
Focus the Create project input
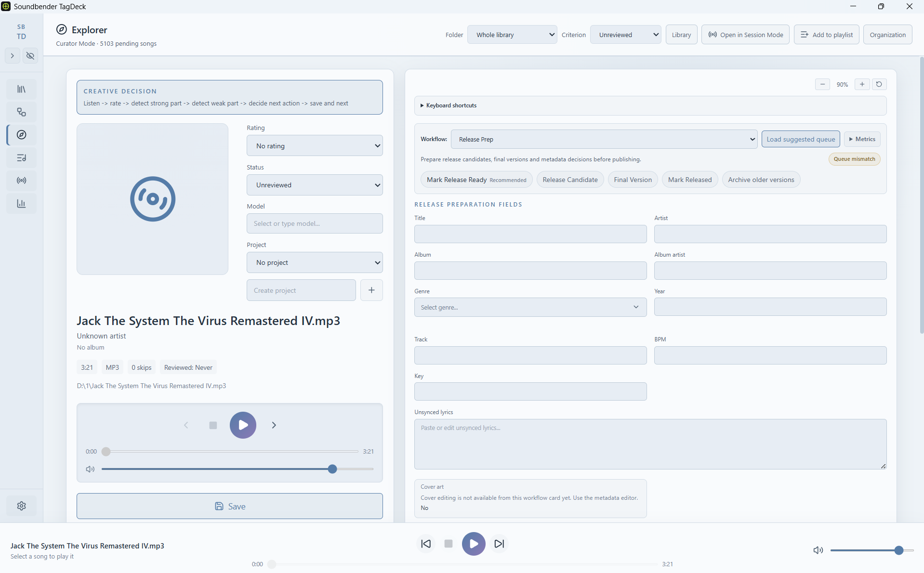301,290
